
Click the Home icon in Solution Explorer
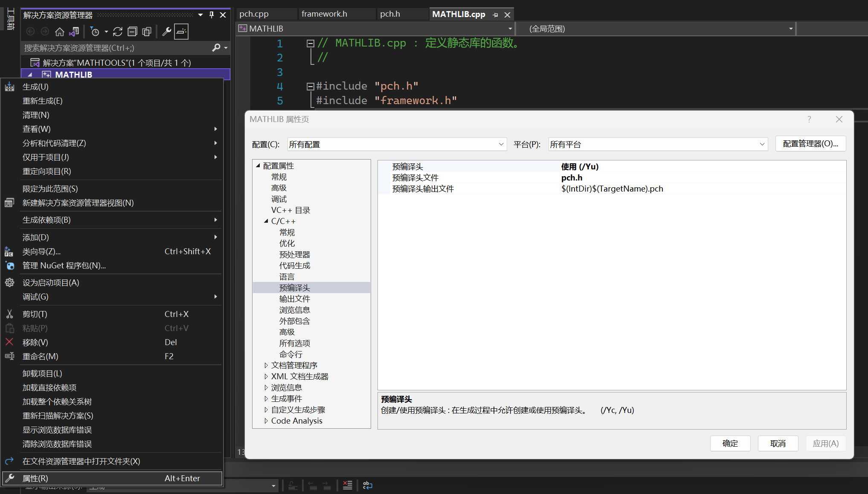click(x=60, y=32)
